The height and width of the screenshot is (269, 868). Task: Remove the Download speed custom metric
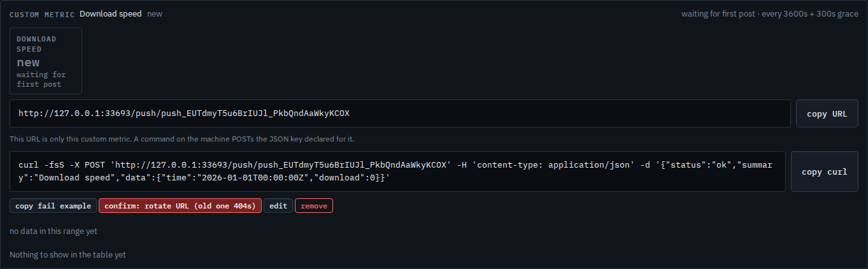pyautogui.click(x=314, y=206)
